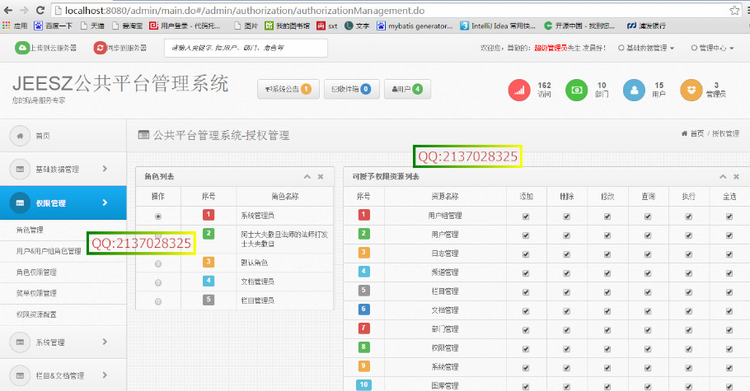Screen dimensions: 750x391
Task: Click the 系统公告 button with badge 1
Action: pyautogui.click(x=288, y=89)
